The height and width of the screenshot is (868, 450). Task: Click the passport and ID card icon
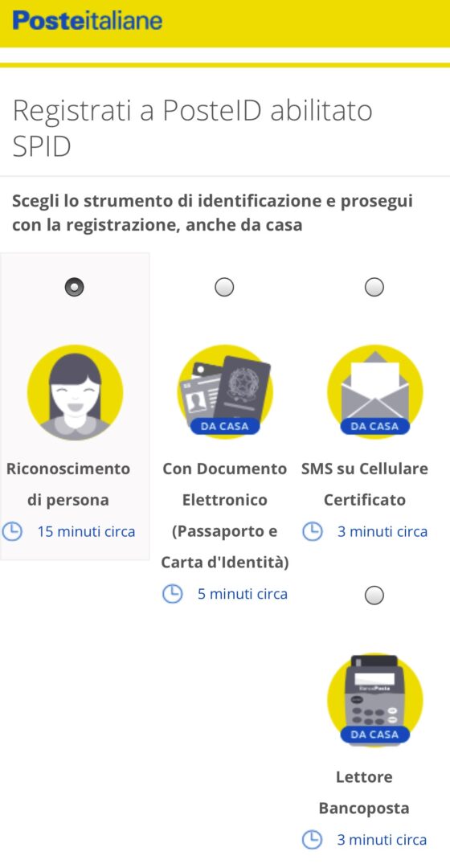pos(225,391)
